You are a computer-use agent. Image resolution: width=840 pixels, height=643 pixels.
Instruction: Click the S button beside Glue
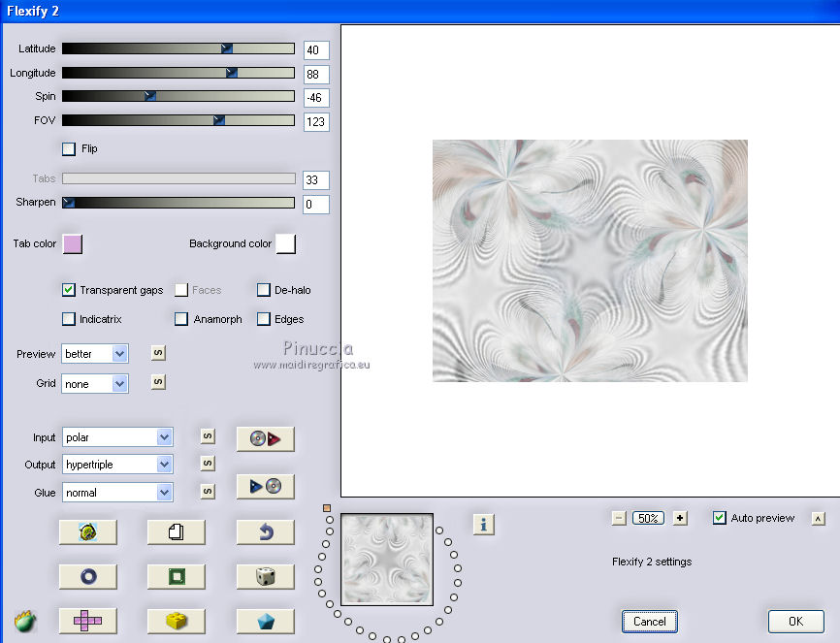pos(208,492)
